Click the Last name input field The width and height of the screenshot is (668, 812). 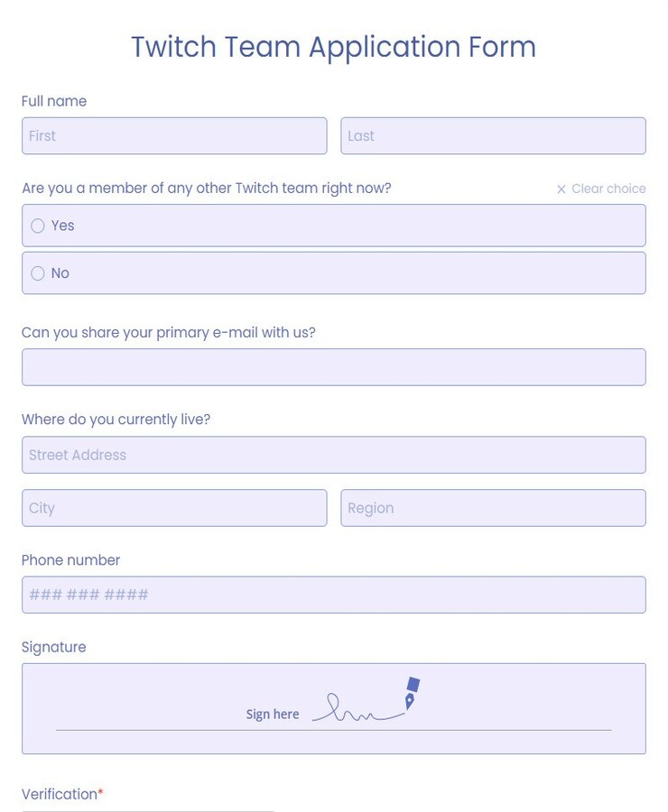(x=493, y=135)
